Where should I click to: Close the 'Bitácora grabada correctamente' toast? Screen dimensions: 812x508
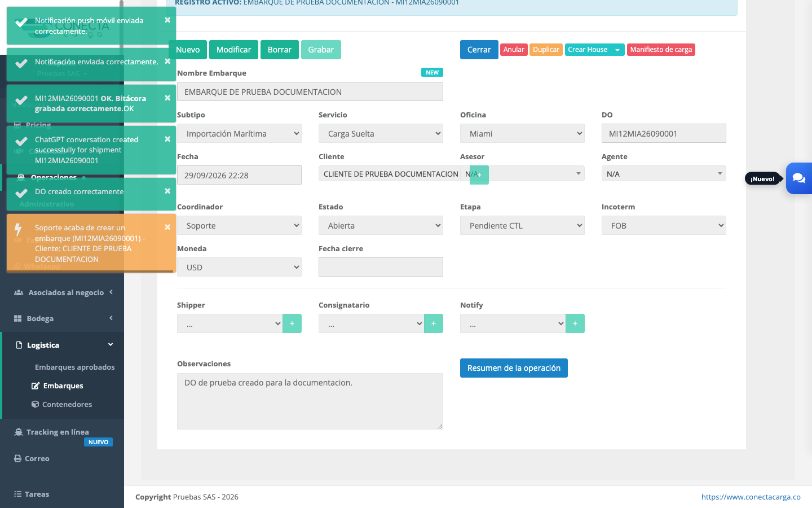click(167, 98)
